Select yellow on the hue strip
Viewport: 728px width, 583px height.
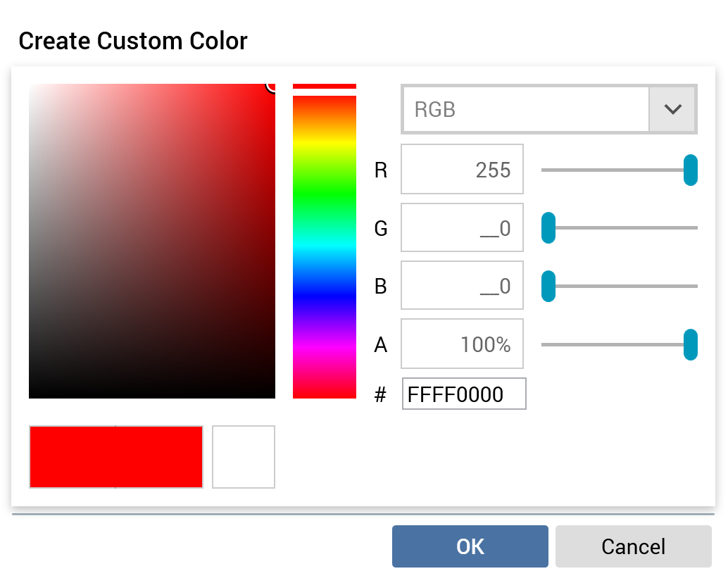[325, 144]
